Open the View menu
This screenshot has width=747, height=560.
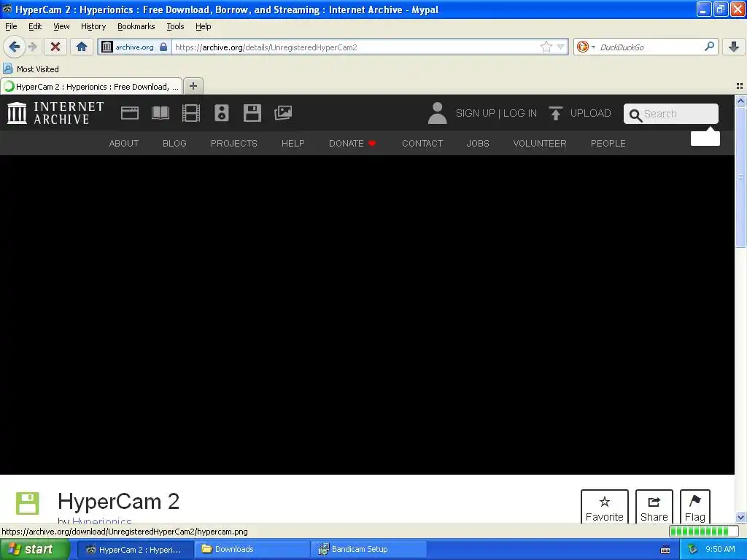(x=61, y=26)
